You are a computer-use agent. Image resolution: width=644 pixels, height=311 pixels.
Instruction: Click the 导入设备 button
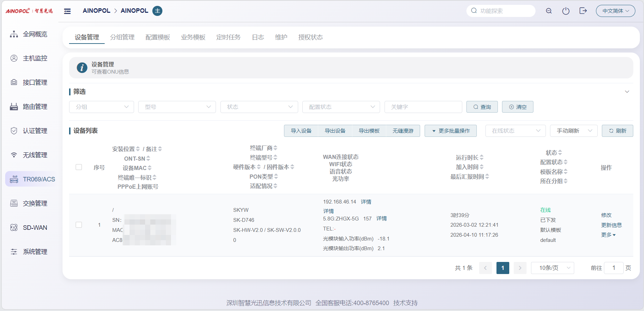point(301,131)
